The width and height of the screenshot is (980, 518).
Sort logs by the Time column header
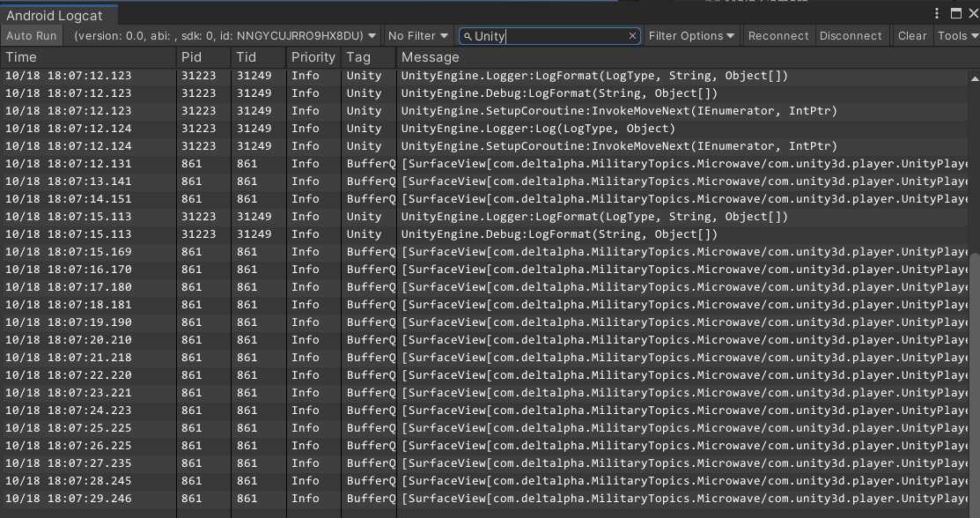88,57
